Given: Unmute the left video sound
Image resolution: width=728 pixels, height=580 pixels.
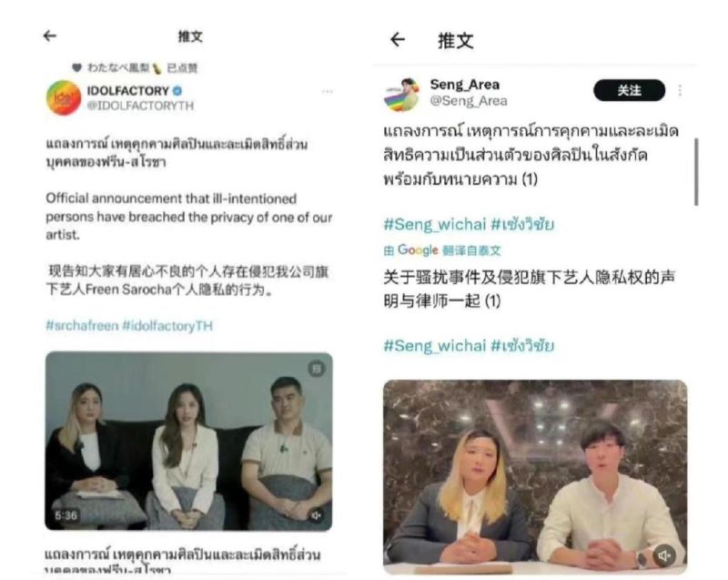Looking at the screenshot, I should 316,515.
